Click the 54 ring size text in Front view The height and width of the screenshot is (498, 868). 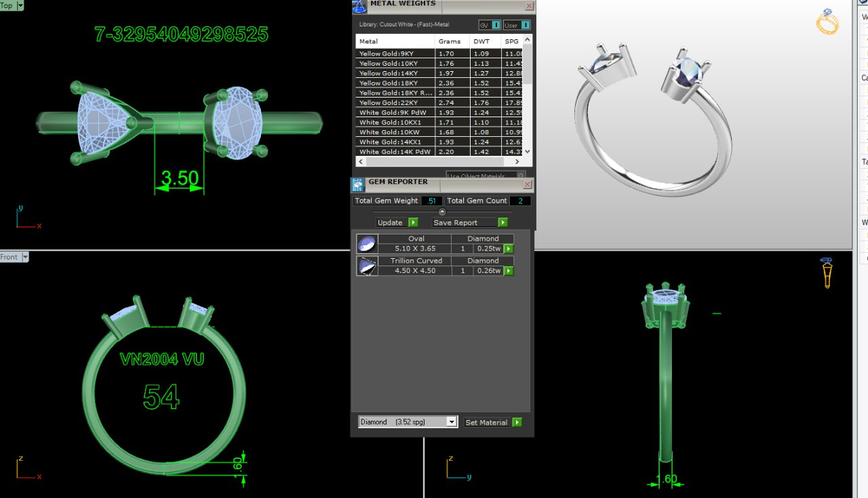161,396
